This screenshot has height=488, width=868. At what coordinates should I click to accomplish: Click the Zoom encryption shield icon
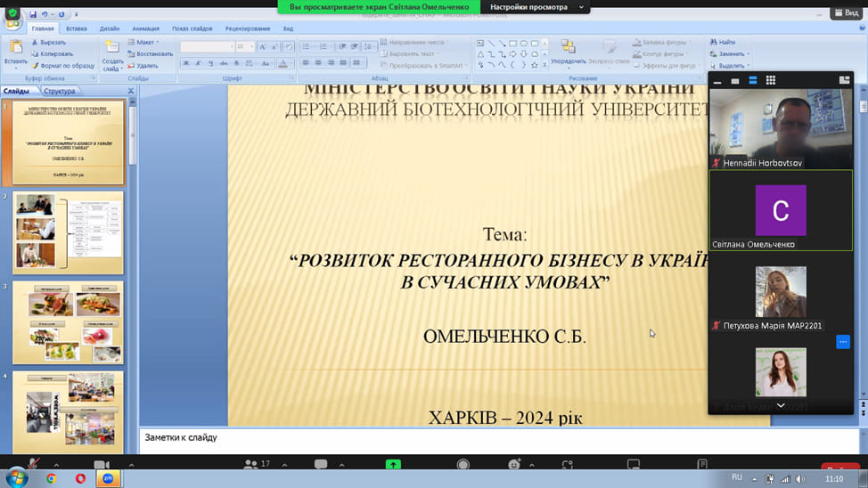(12, 13)
